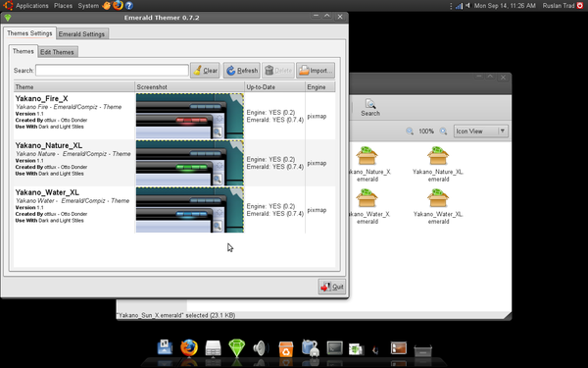Click the greyed-out Delete button
Image resolution: width=588 pixels, height=368 pixels.
(x=278, y=71)
